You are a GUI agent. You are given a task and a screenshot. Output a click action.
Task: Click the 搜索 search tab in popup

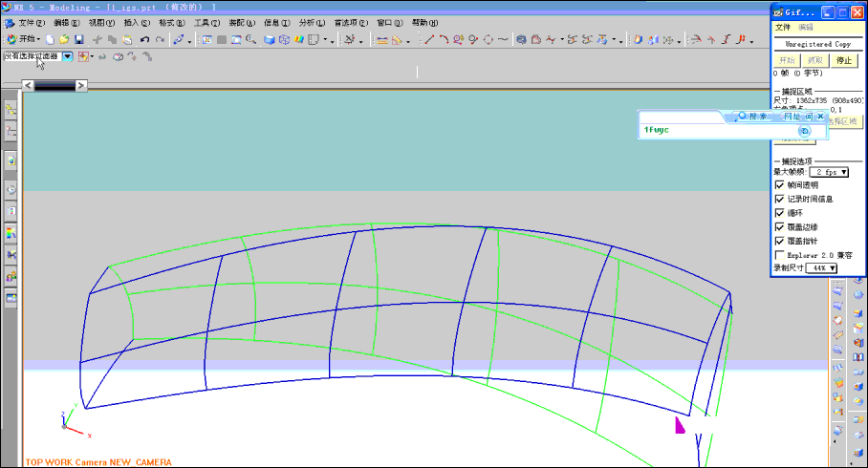click(753, 117)
